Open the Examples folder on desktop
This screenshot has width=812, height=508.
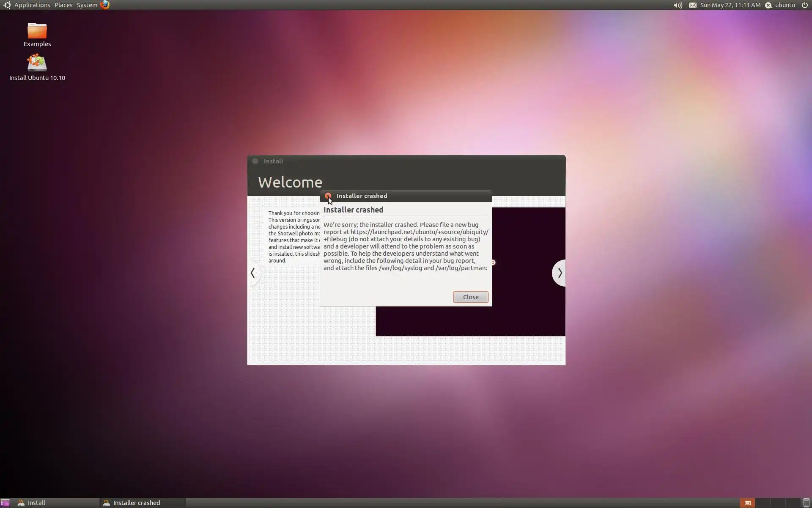click(37, 32)
